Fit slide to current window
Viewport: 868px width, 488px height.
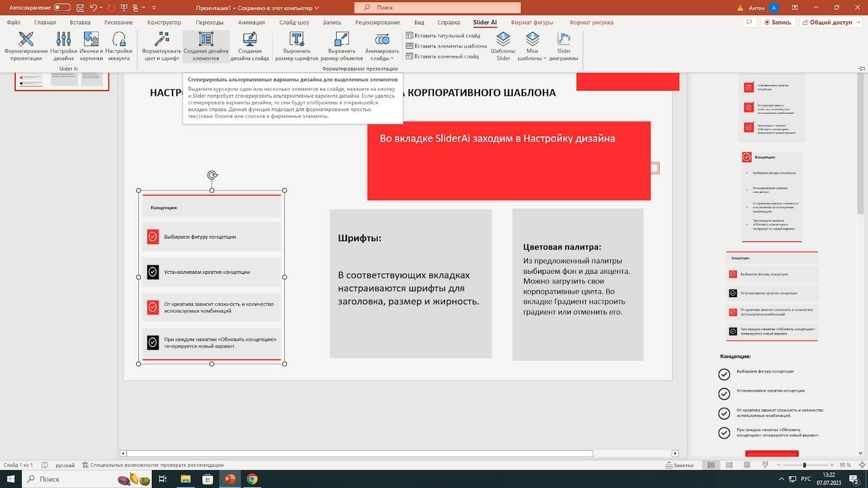click(862, 465)
